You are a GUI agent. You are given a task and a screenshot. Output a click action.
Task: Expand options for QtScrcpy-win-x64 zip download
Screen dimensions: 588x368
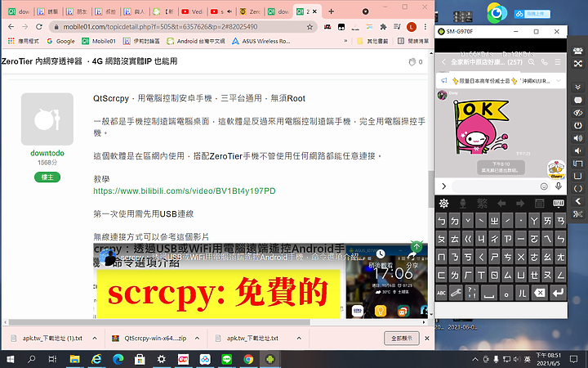click(197, 339)
